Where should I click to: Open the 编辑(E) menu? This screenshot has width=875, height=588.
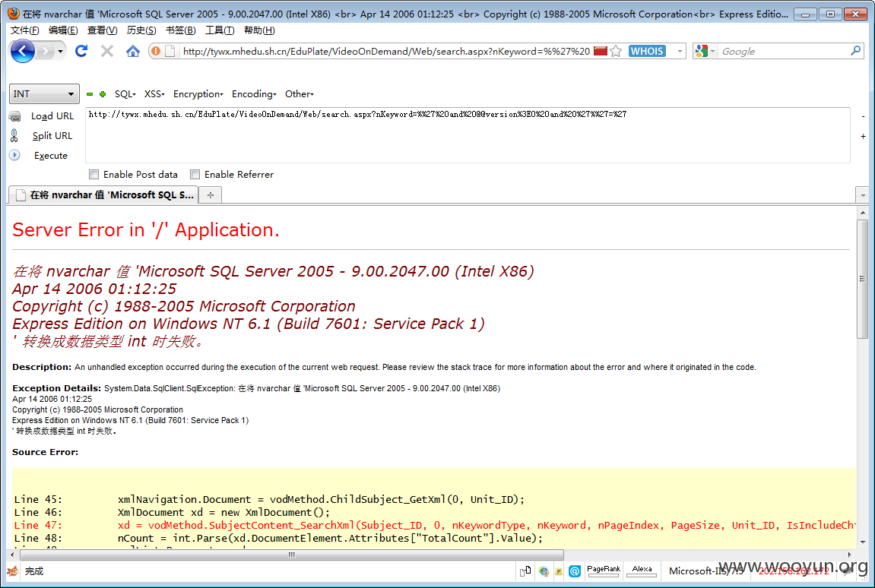pyautogui.click(x=63, y=30)
